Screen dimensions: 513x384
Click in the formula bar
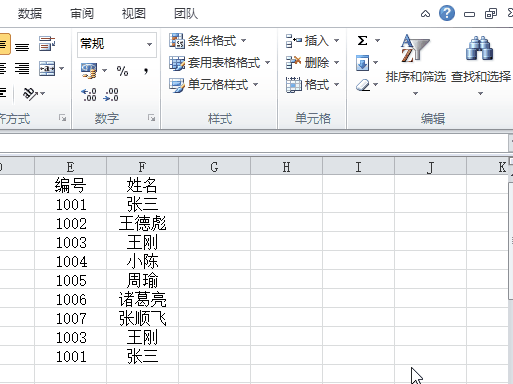pyautogui.click(x=253, y=143)
